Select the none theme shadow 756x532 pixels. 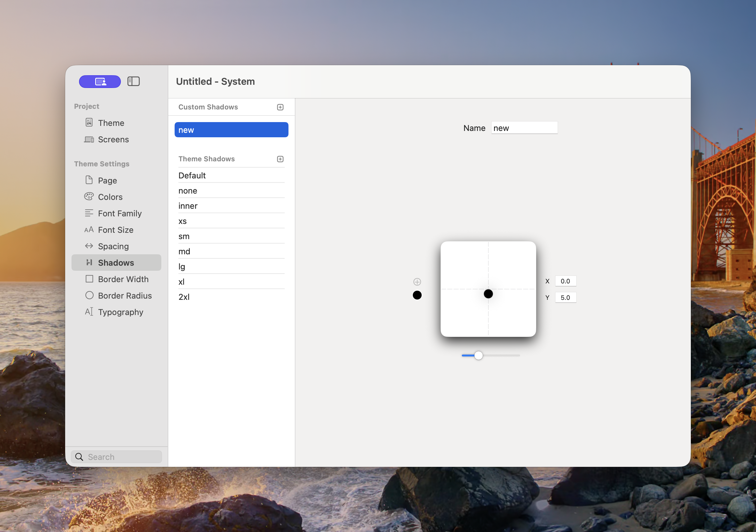(x=232, y=191)
